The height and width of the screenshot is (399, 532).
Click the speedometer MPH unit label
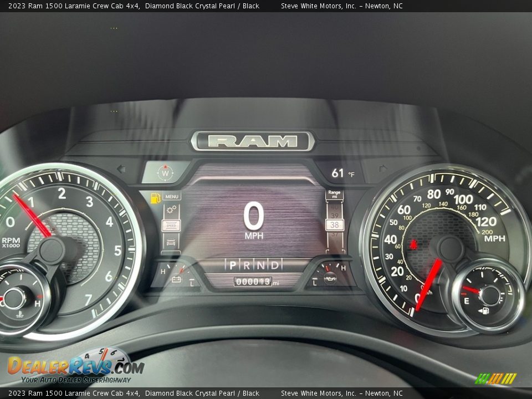click(x=494, y=238)
